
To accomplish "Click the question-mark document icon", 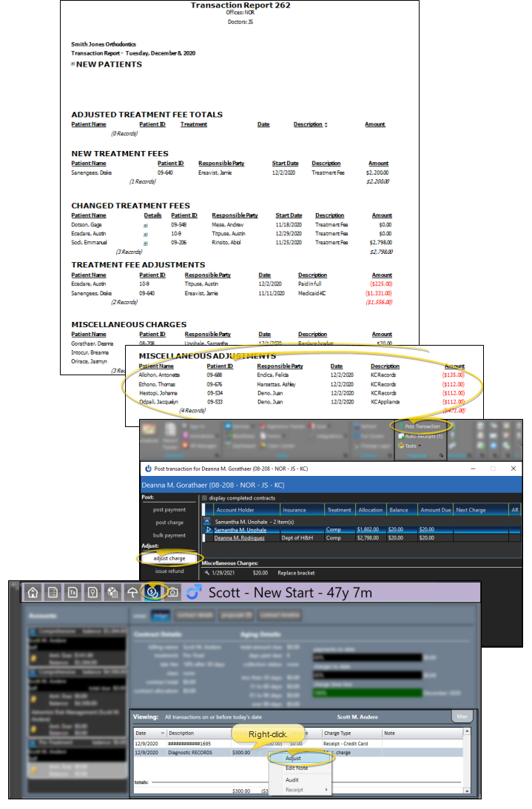I will (x=92, y=592).
